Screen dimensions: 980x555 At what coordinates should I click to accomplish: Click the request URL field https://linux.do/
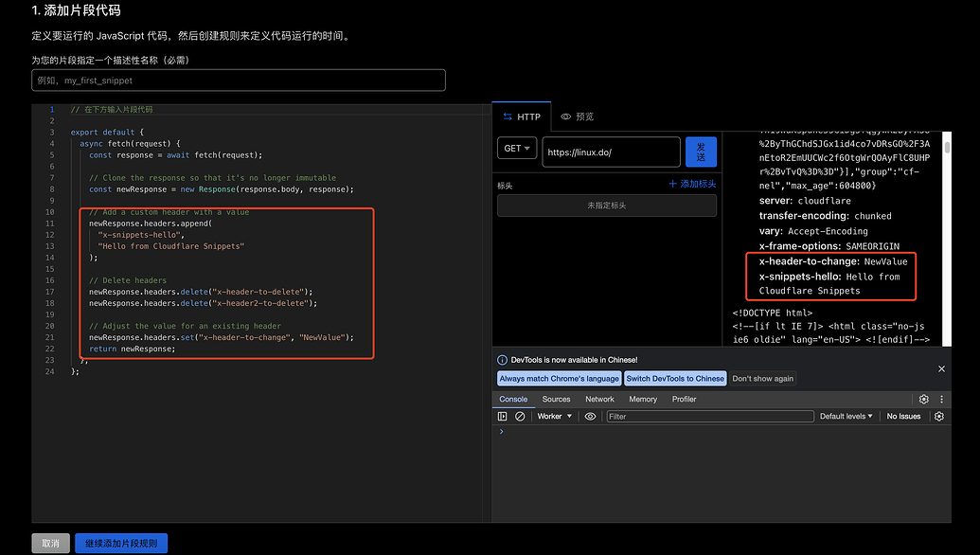pos(611,152)
